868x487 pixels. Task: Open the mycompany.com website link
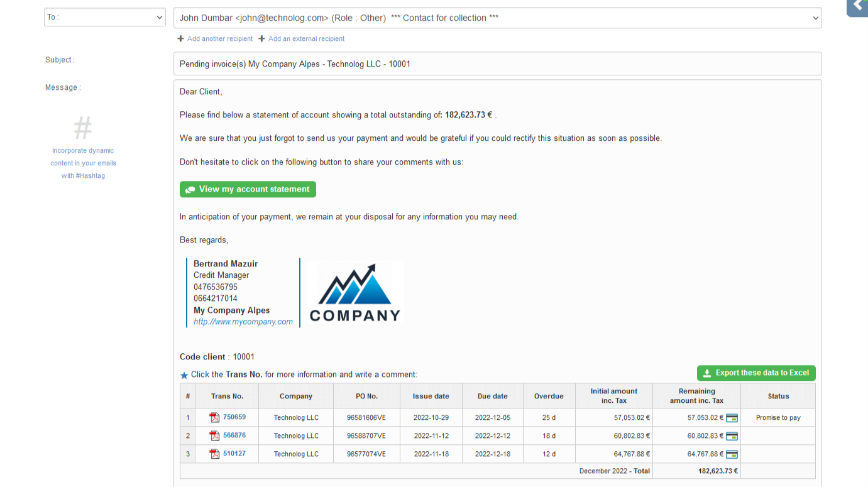[x=243, y=322]
